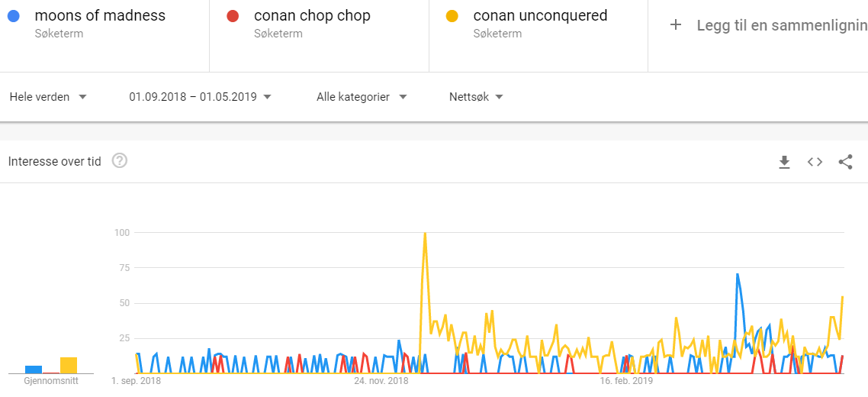Click the blue spike peak near 70

click(x=738, y=274)
